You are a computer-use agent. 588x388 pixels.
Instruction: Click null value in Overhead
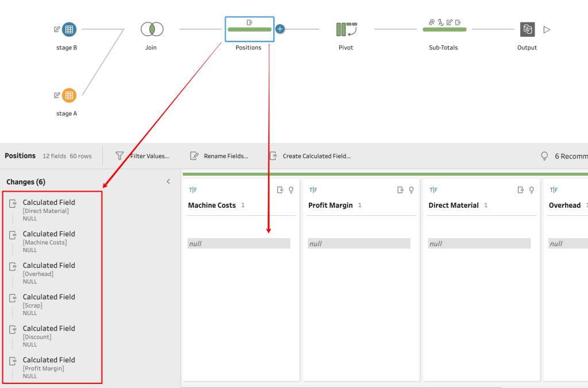(x=568, y=243)
